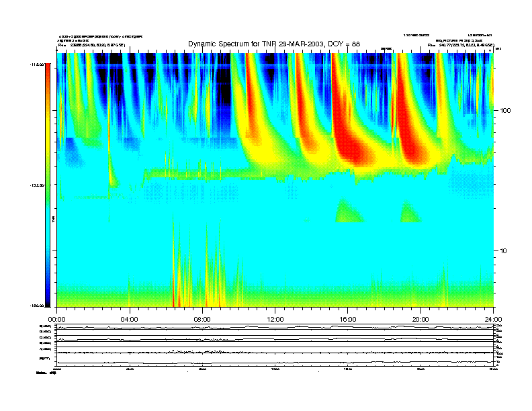
Task: Select the 04:00 time axis label
Action: click(130, 320)
